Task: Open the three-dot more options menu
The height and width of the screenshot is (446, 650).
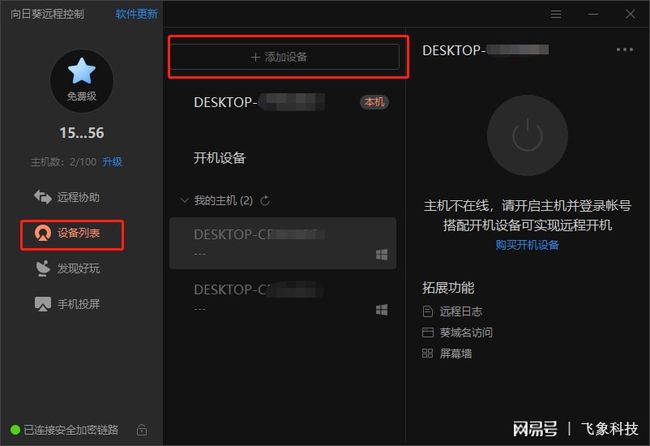Action: pyautogui.click(x=625, y=50)
